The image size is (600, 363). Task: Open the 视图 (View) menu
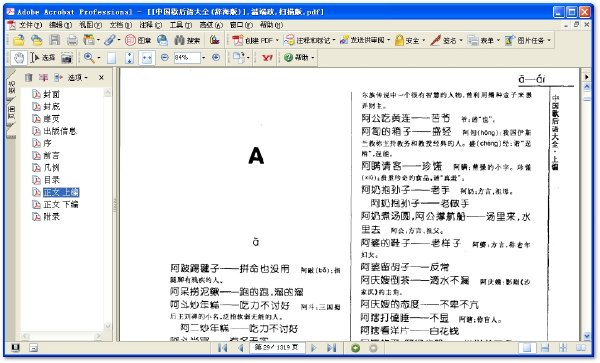pyautogui.click(x=90, y=25)
